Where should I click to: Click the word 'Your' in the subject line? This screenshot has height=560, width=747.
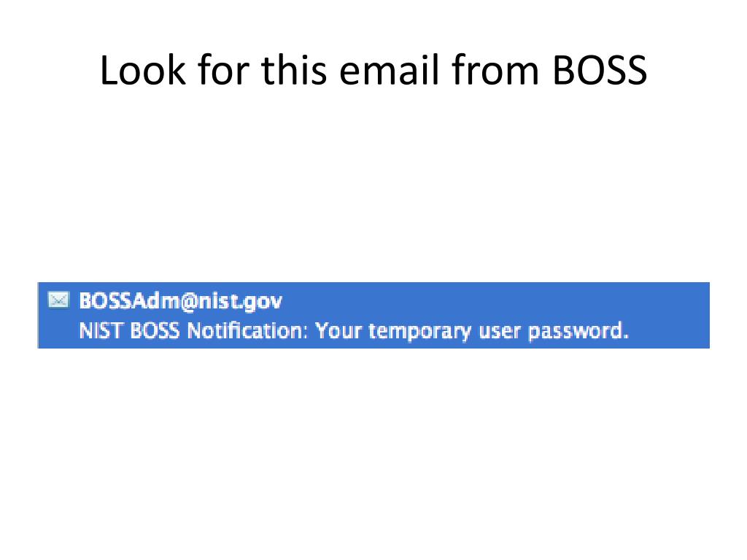[338, 330]
